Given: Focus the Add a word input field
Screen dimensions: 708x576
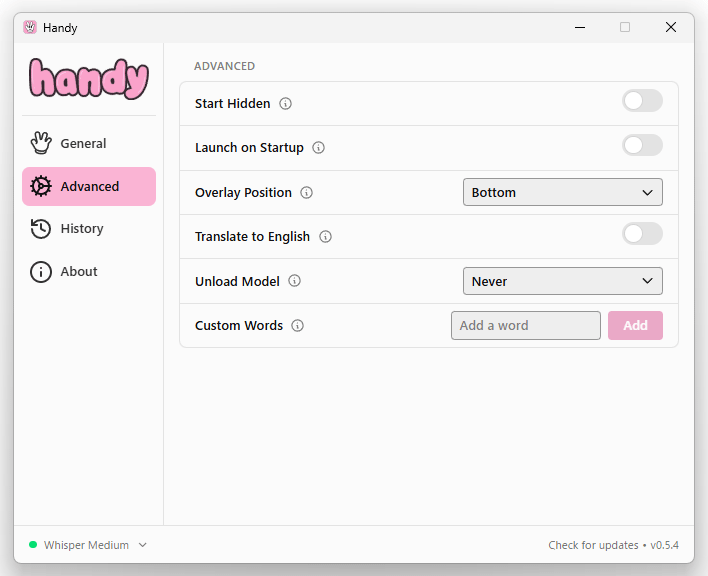Looking at the screenshot, I should pyautogui.click(x=525, y=326).
